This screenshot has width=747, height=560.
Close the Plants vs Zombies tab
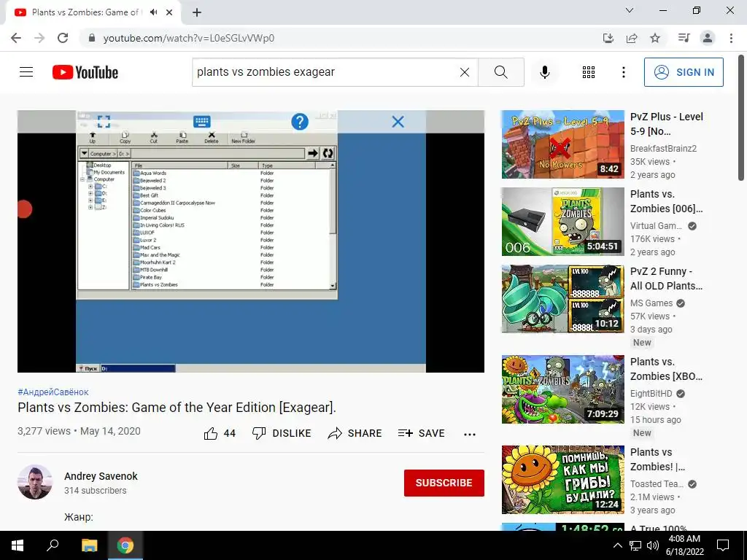169,12
